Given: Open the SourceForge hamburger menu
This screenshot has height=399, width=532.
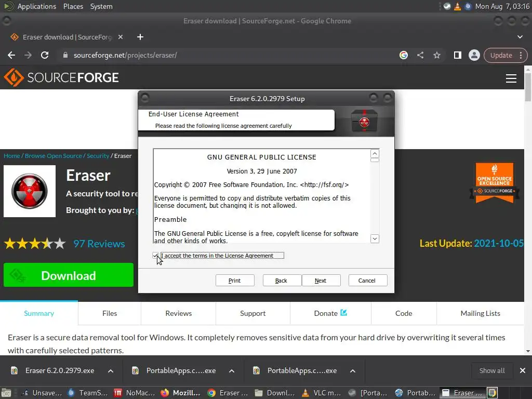Looking at the screenshot, I should tap(511, 78).
